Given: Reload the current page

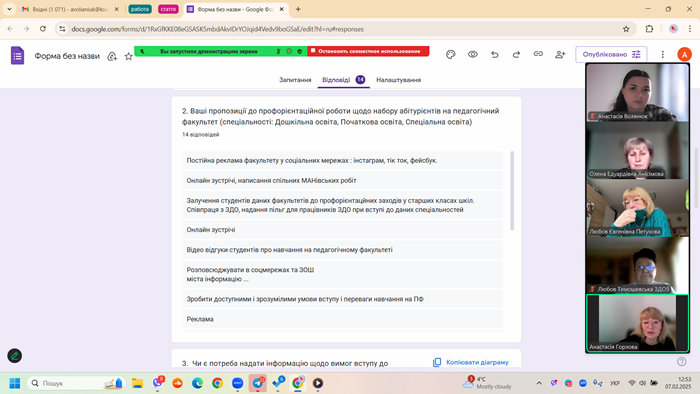Looking at the screenshot, I should [43, 29].
